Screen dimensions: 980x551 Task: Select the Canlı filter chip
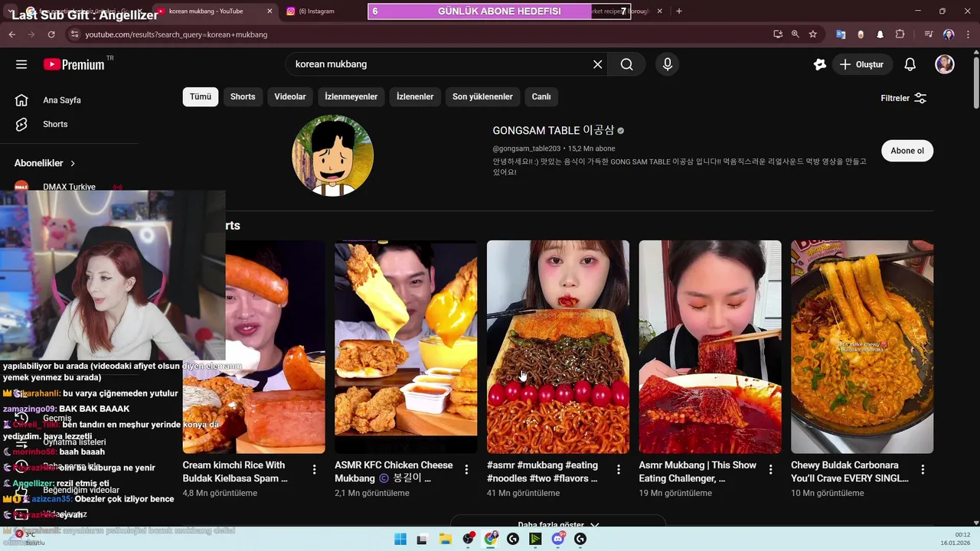tap(541, 96)
